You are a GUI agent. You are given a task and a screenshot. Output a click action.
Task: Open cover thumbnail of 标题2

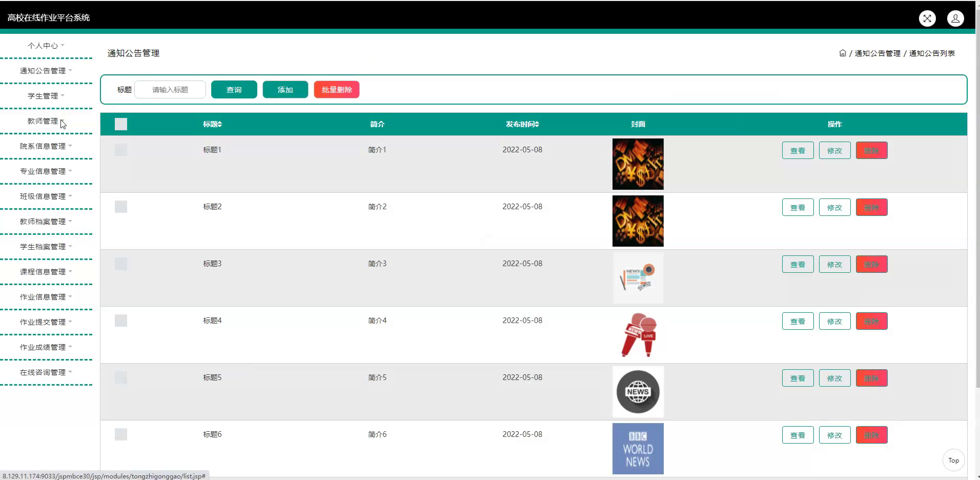(x=638, y=221)
